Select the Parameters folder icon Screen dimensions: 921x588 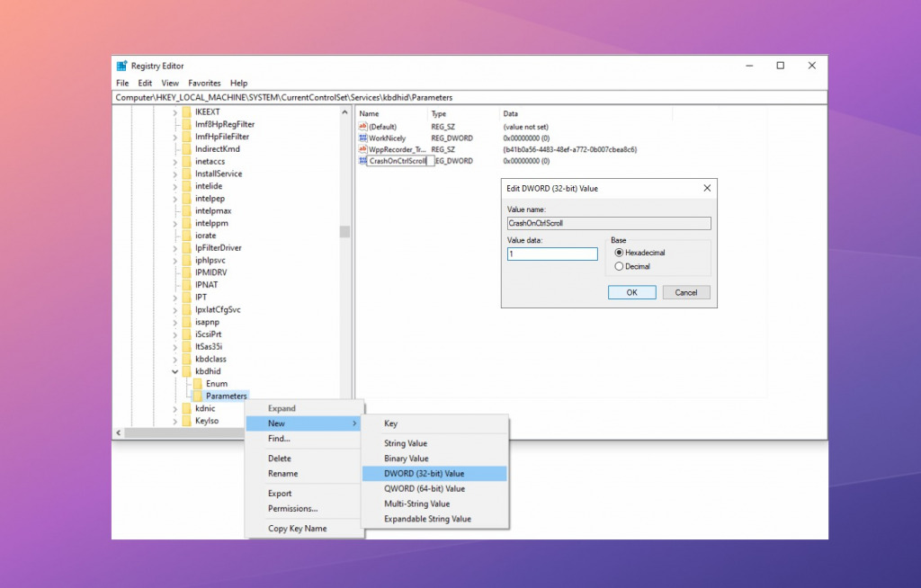pos(198,396)
